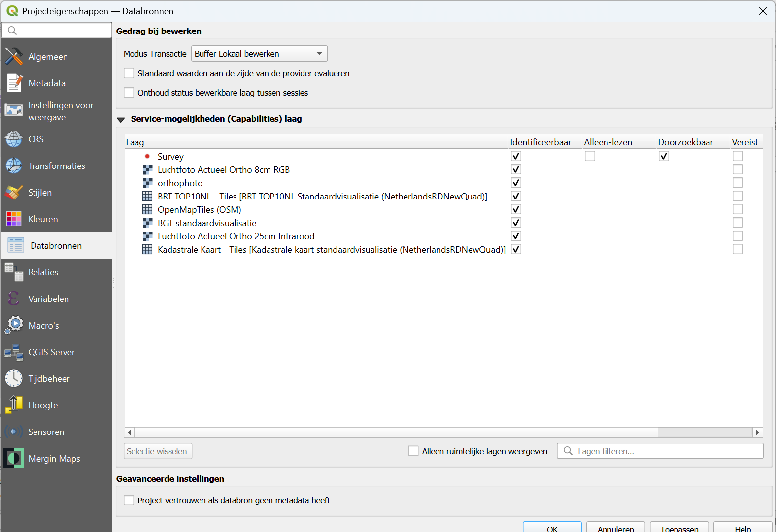Go to the QGIS Server tab
Image resolution: width=776 pixels, height=532 pixels.
(x=51, y=352)
